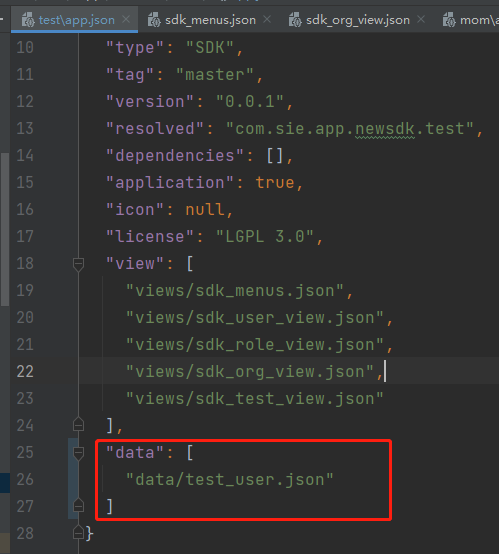The width and height of the screenshot is (499, 554).
Task: Click the sdk_org_view.json file icon
Action: click(x=295, y=20)
